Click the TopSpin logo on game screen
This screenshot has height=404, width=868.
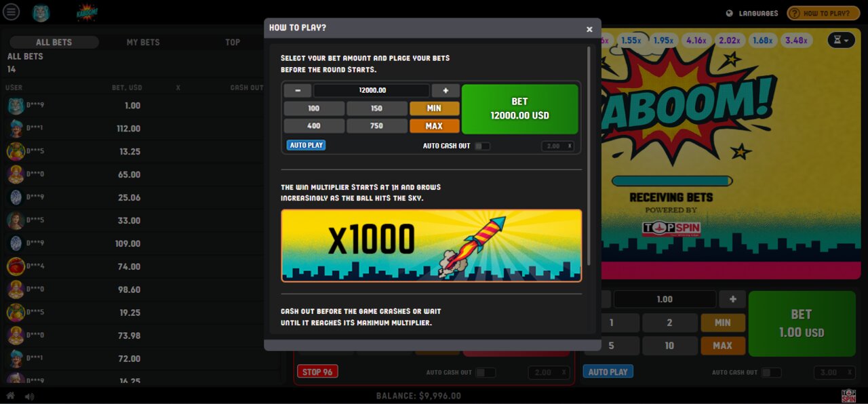click(671, 228)
